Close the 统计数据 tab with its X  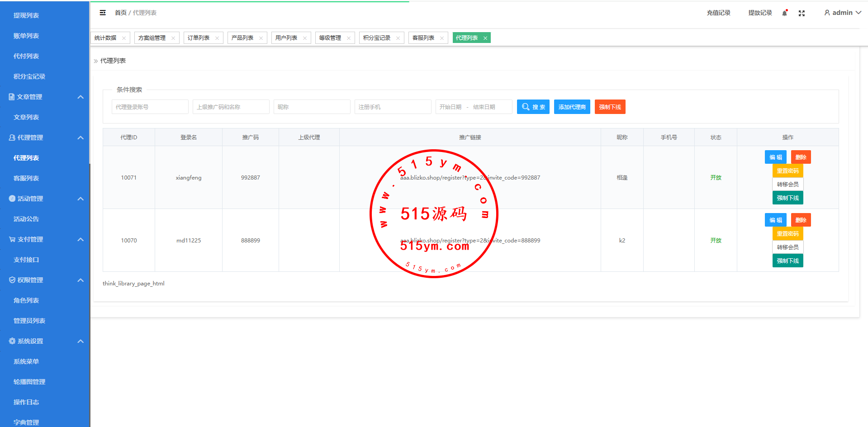tap(124, 38)
